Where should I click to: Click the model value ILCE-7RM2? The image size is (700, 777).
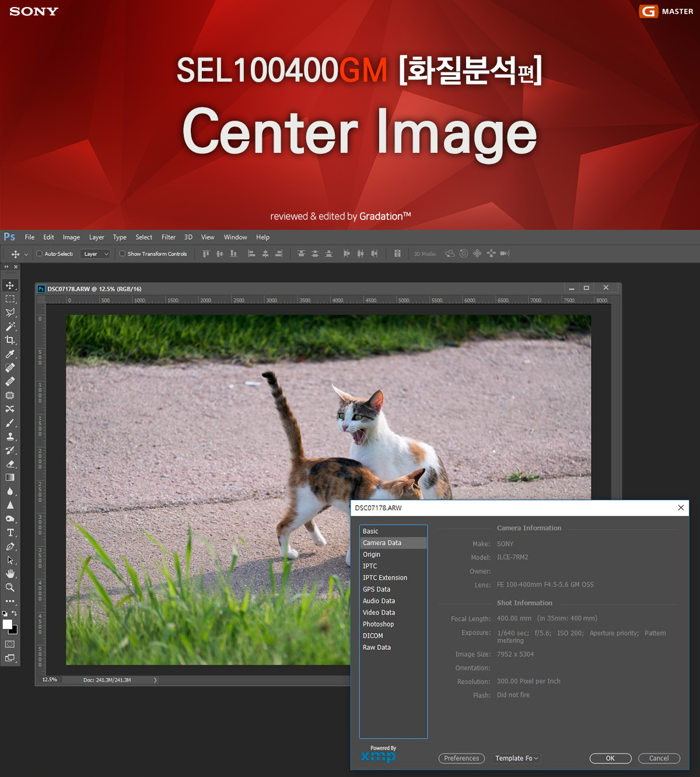pyautogui.click(x=513, y=557)
